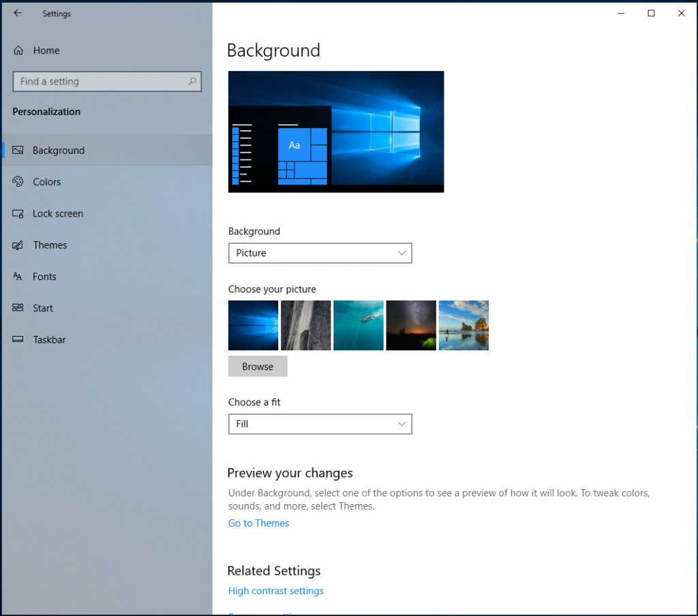Select the night sky wallpaper thumbnail
The image size is (698, 616).
pos(410,325)
